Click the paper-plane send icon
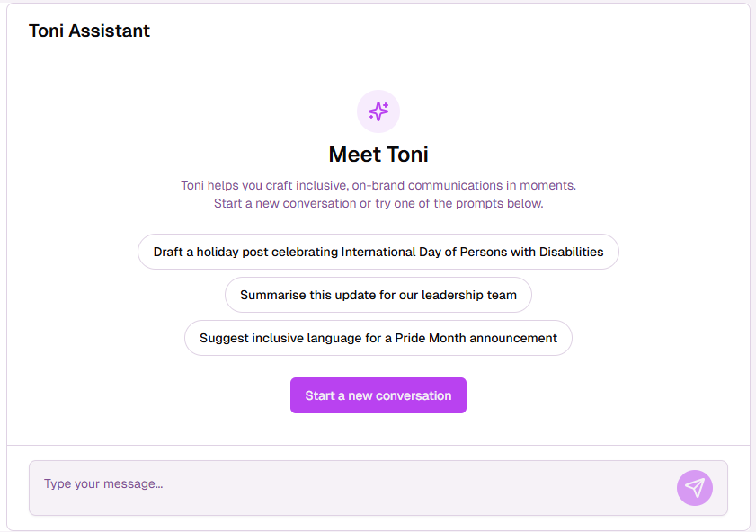Screen dimensions: 756x532 [694, 488]
